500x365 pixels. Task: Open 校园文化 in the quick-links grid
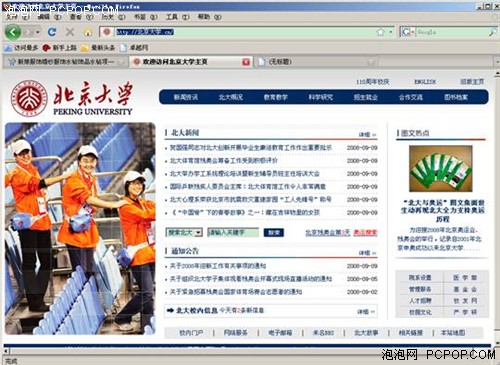tap(420, 312)
